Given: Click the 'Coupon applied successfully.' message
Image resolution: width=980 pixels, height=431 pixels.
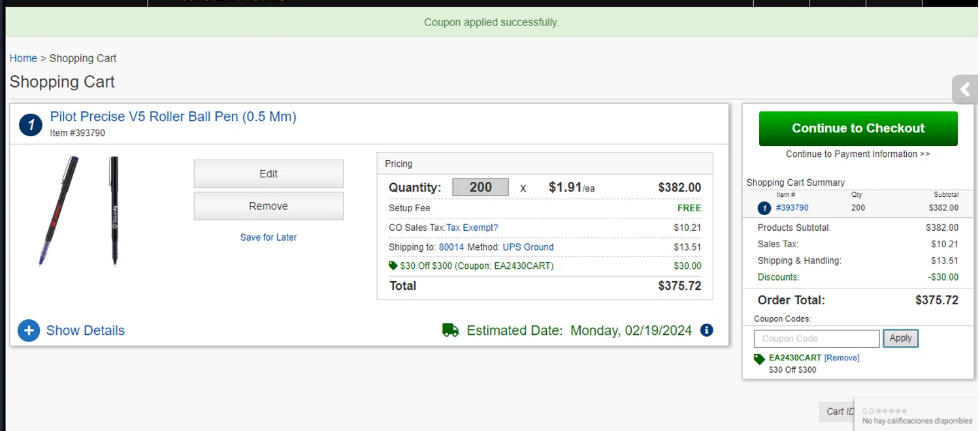Looking at the screenshot, I should [x=491, y=22].
